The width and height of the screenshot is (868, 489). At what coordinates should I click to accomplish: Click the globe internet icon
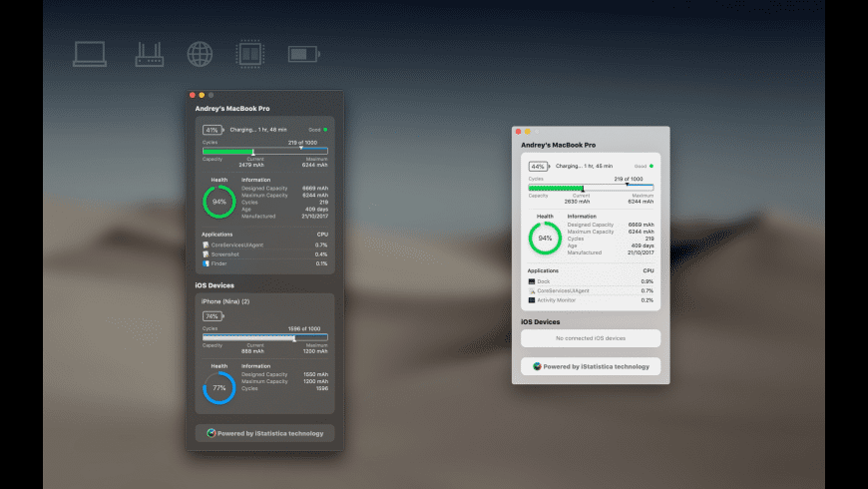200,54
